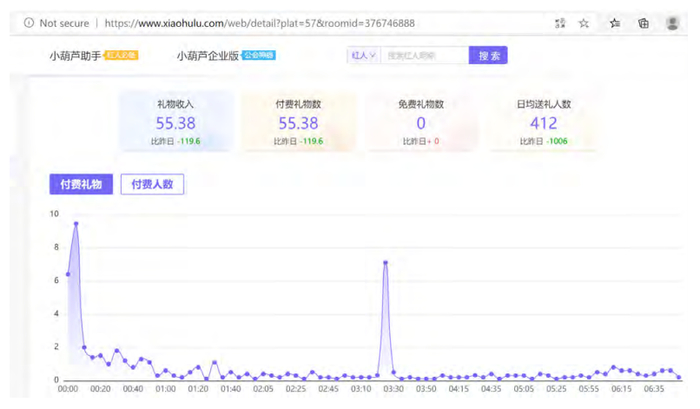Select the 日均送礼人数 stat card
The image size is (700, 409).
(x=543, y=121)
